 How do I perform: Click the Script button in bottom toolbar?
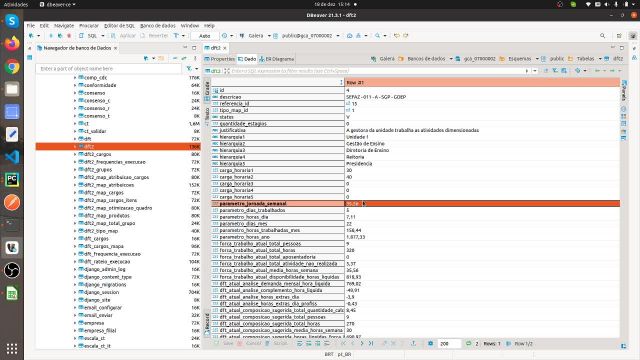[x=277, y=344]
